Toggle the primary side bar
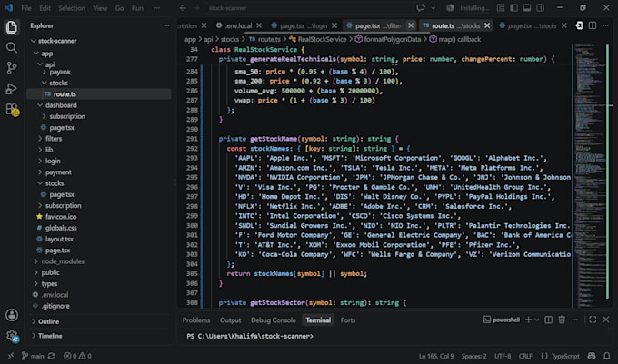618x364 pixels. point(514,8)
